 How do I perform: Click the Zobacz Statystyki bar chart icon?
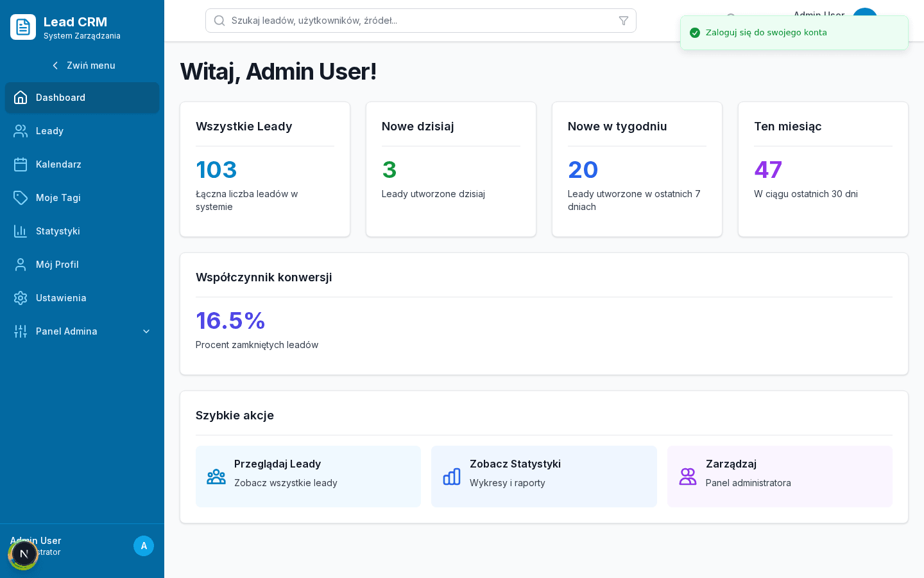(452, 477)
